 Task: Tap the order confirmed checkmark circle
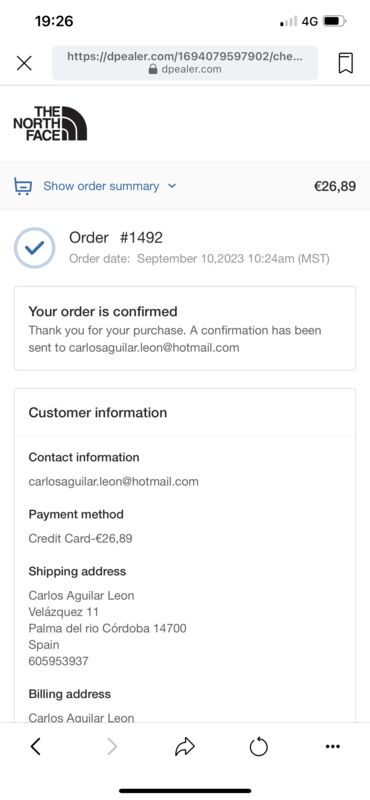(x=34, y=248)
